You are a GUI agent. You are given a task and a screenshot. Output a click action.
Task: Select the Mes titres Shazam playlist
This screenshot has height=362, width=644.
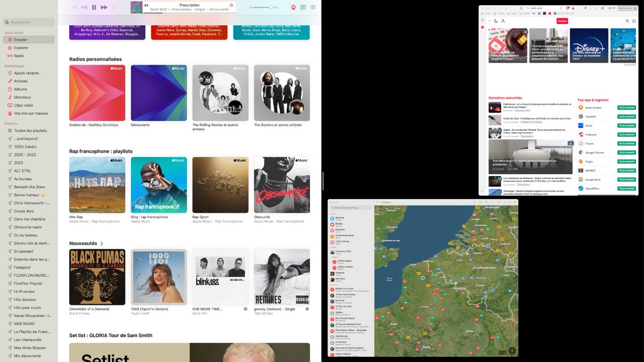click(29, 348)
